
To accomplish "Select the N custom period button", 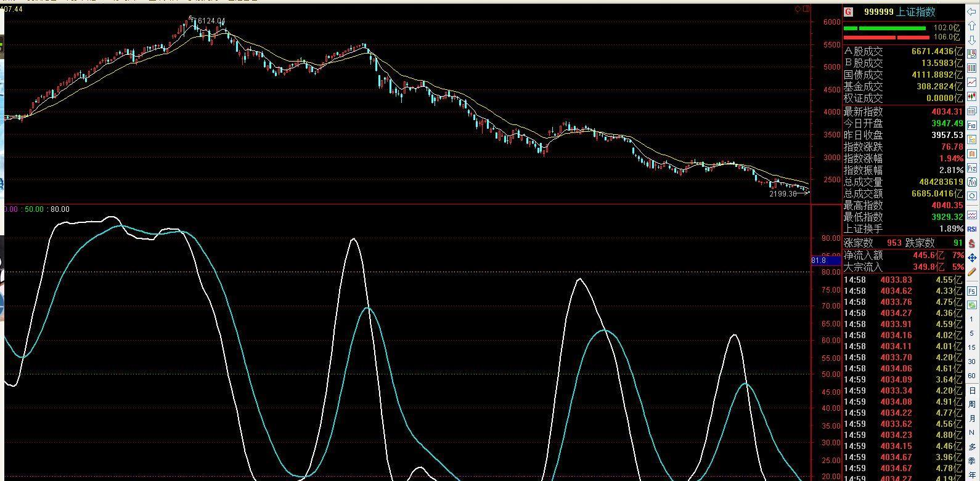I will tap(972, 433).
